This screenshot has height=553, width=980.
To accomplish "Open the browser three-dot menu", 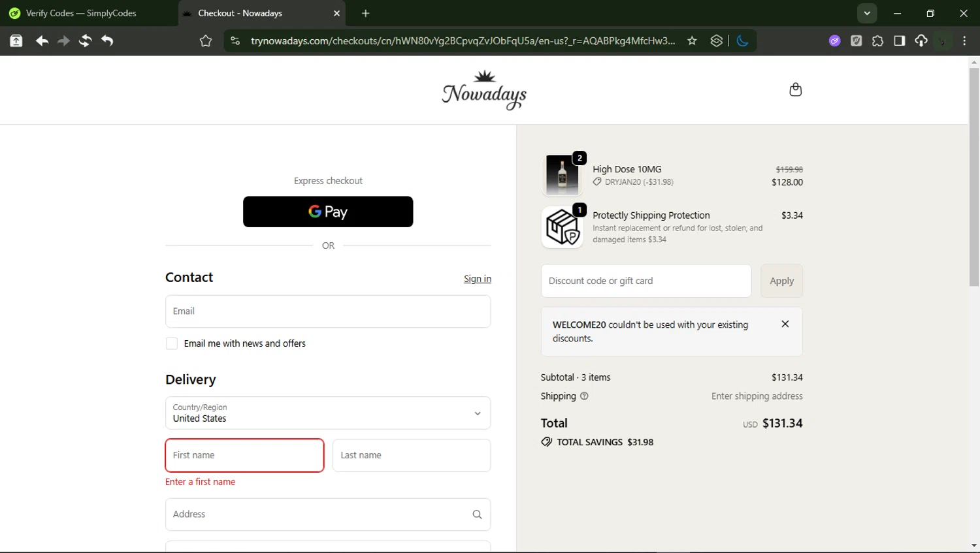I will [x=964, y=41].
